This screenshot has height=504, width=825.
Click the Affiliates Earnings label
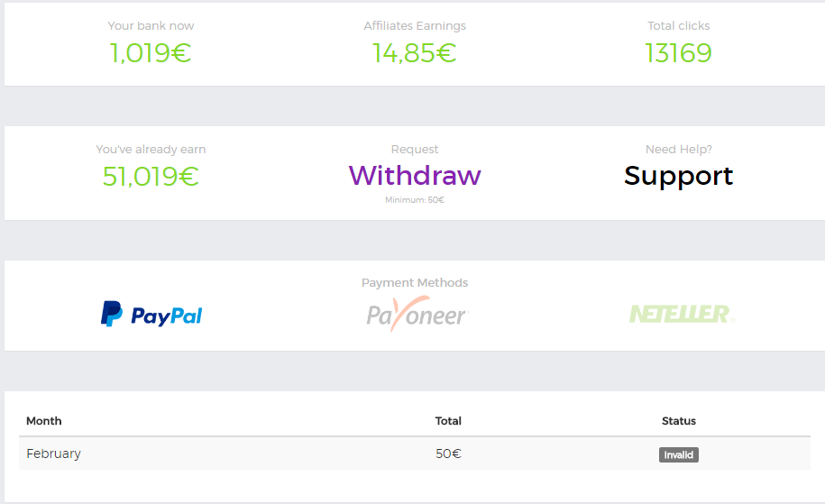tap(415, 26)
